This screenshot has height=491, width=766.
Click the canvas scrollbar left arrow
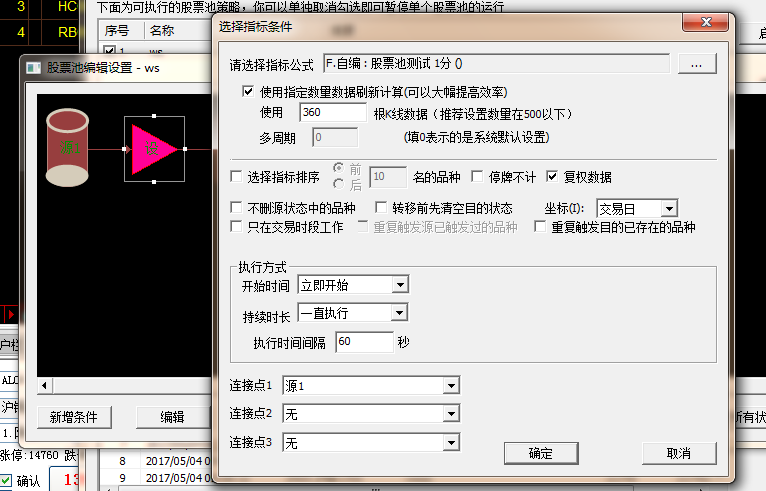point(45,385)
